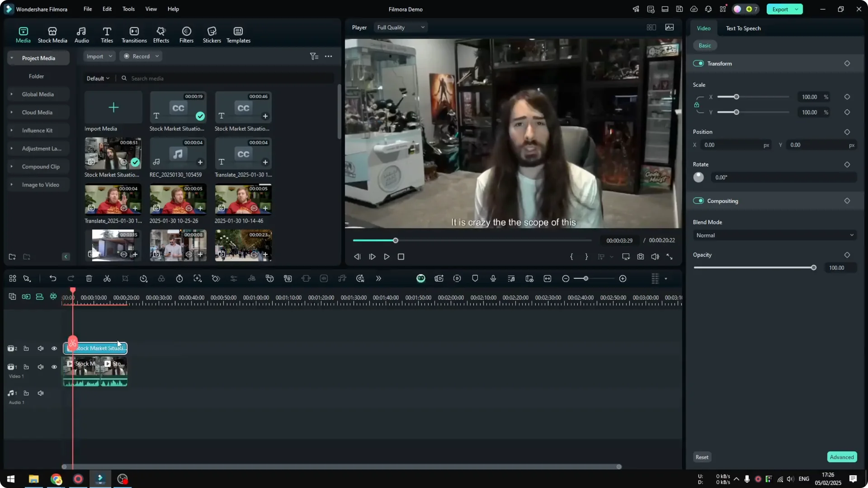Take a snapshot with the camera icon
868x488 pixels.
pos(640,257)
